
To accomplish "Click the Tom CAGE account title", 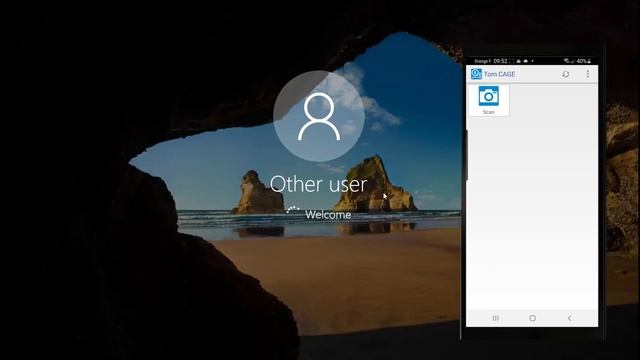I will [499, 74].
